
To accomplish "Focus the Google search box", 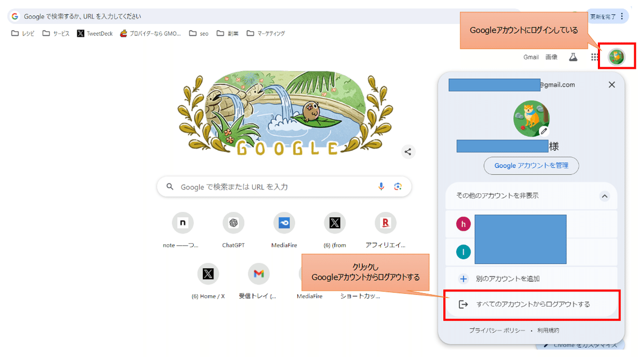I will click(x=284, y=187).
